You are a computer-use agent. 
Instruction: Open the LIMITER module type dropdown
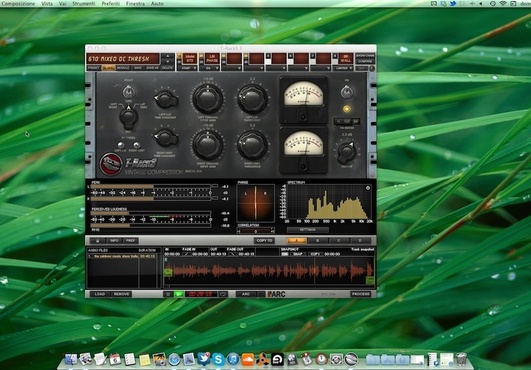coord(344,68)
